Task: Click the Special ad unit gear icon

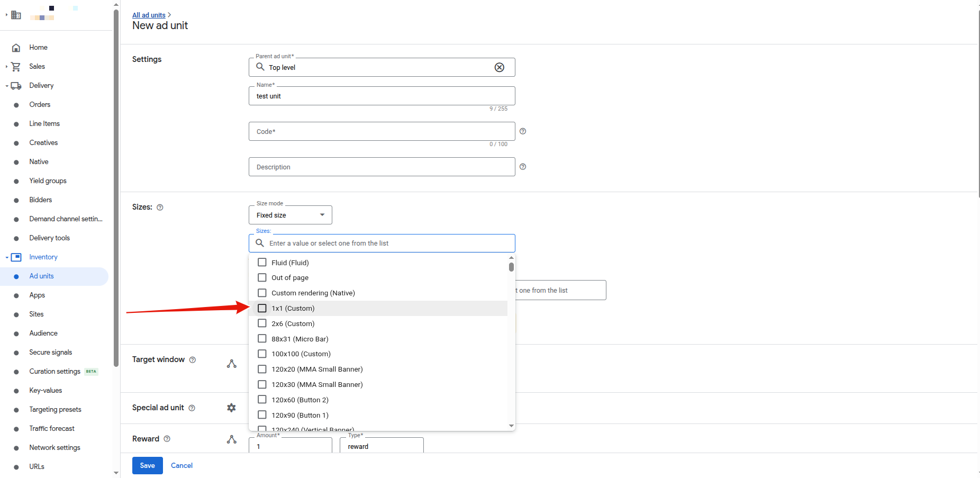Action: (x=231, y=408)
